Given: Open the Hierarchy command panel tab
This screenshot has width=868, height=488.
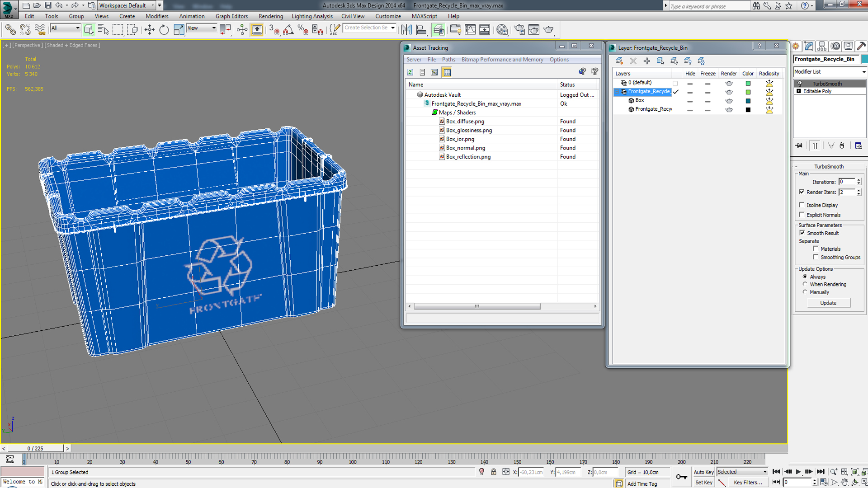Looking at the screenshot, I should click(x=822, y=46).
